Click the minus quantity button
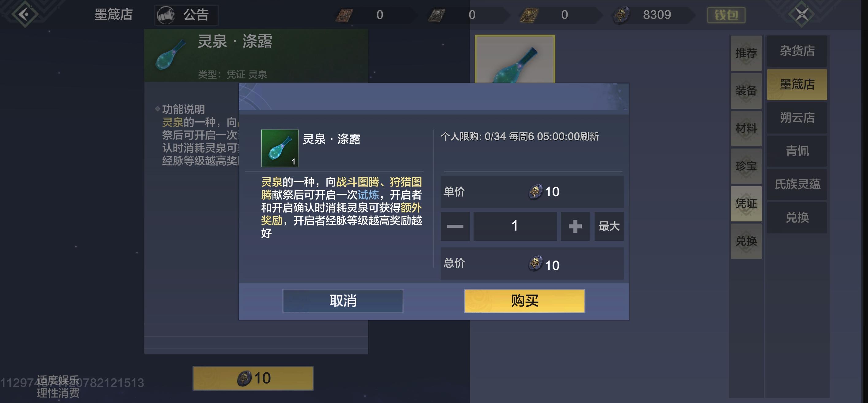This screenshot has width=868, height=403. tap(455, 226)
